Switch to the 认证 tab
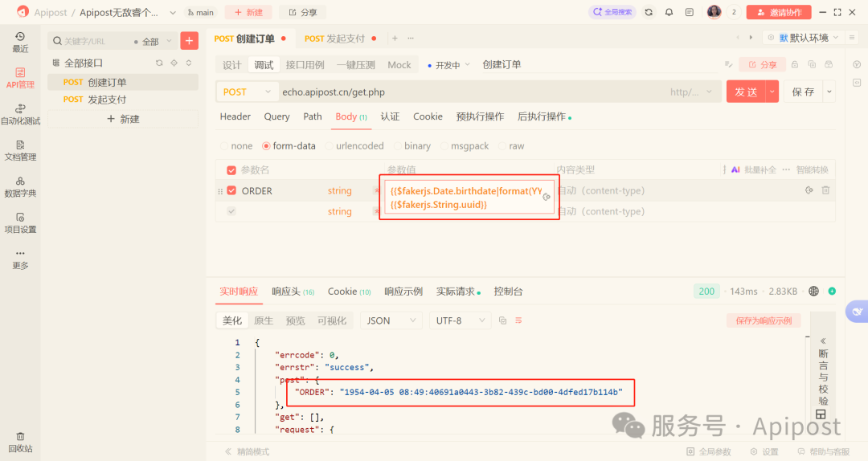The height and width of the screenshot is (461, 868). [x=390, y=116]
